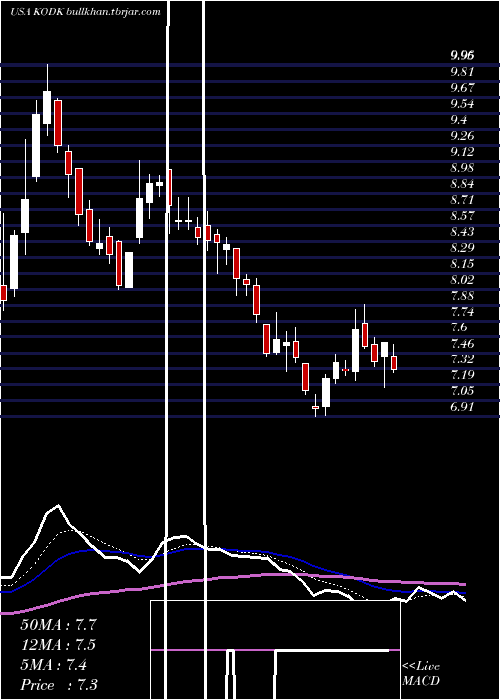Select the 7.74 price axis label
This screenshot has height=700, width=500.
[x=462, y=312]
